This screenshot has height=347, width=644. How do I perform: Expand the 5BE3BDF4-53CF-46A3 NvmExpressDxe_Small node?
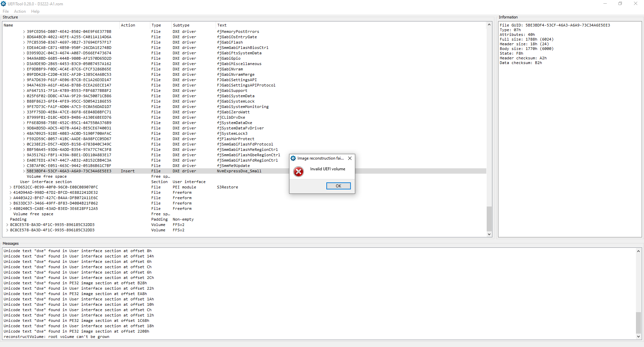(x=24, y=171)
